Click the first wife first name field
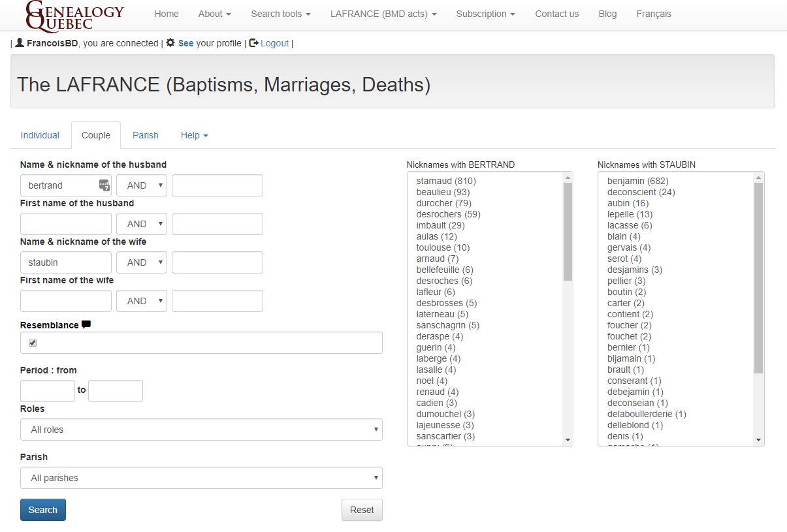This screenshot has height=532, width=787. (x=66, y=301)
